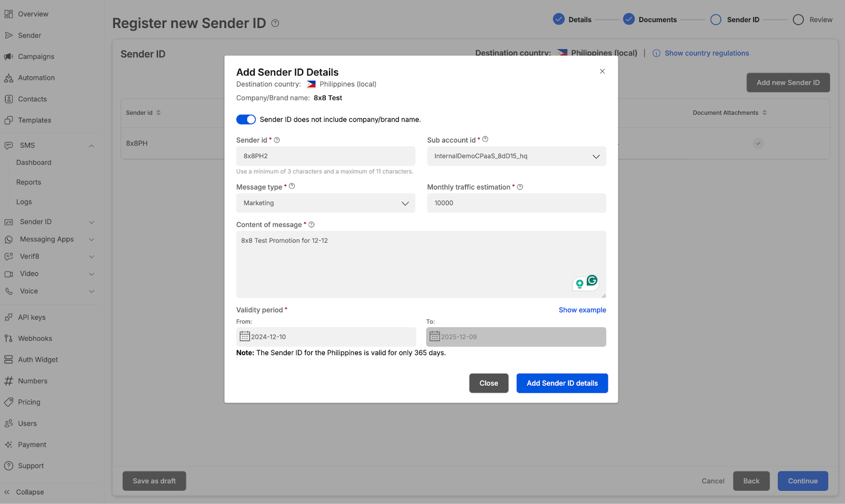Close the dialog with the X icon
The image size is (845, 504).
pos(602,71)
